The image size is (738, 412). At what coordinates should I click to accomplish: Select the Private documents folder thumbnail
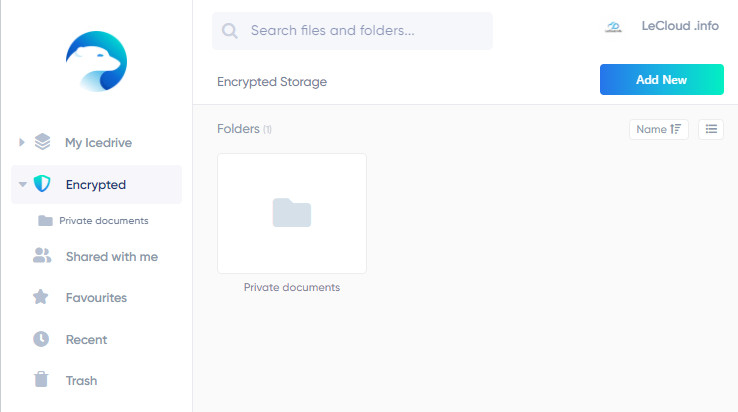click(292, 213)
